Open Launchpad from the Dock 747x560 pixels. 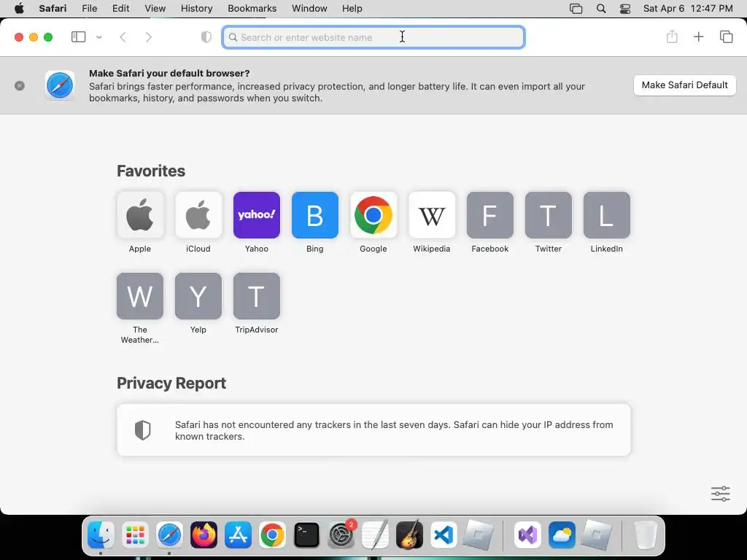coord(135,534)
